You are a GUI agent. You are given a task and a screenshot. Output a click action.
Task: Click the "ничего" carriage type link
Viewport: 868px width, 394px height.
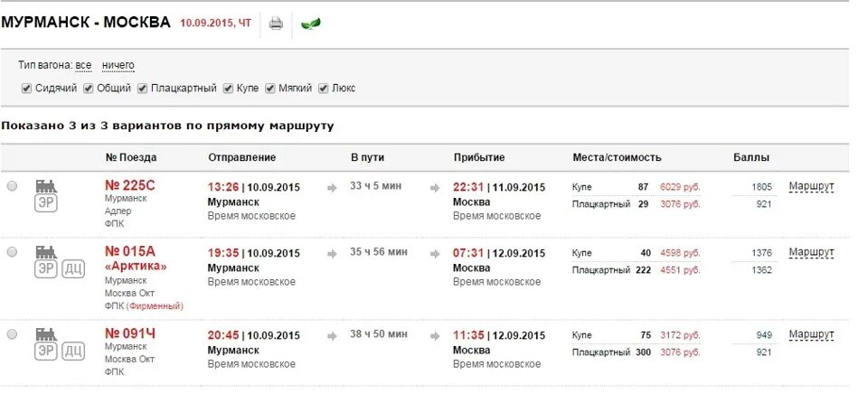118,65
